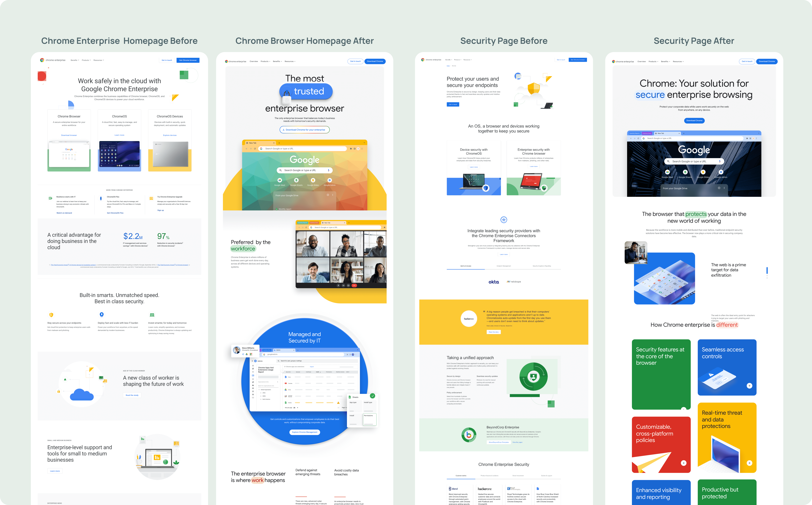Select the Customer stories tab
This screenshot has height=505, width=812.
tap(461, 476)
